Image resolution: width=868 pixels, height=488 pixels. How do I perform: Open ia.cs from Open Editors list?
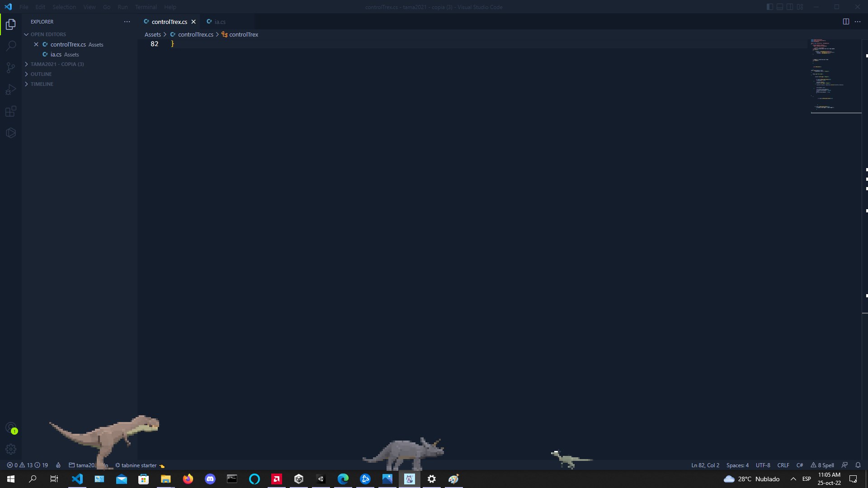[80, 54]
